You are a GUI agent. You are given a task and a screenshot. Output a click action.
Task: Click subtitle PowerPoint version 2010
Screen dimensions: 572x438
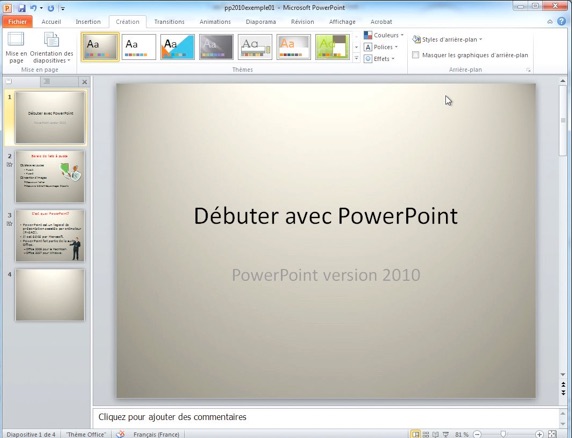click(326, 275)
